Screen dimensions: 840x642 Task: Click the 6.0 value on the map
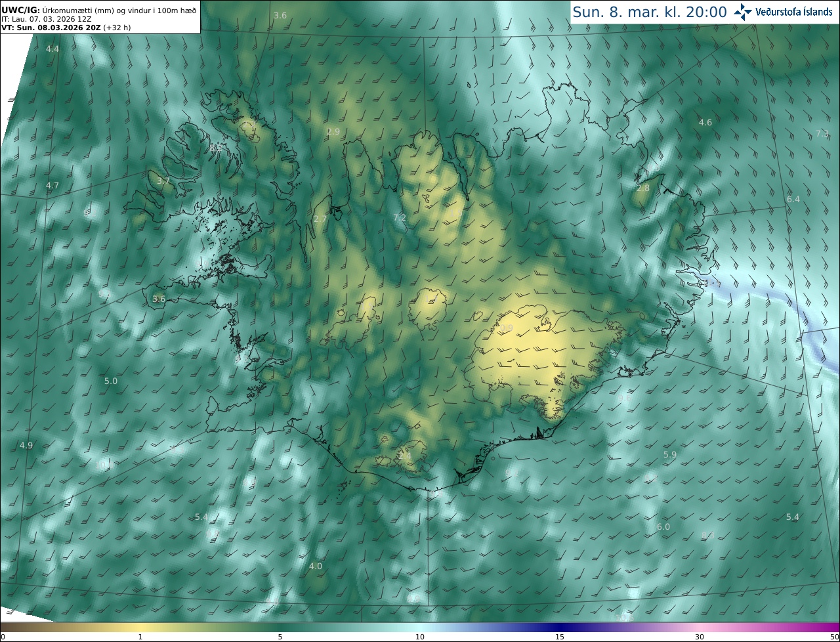click(x=663, y=526)
